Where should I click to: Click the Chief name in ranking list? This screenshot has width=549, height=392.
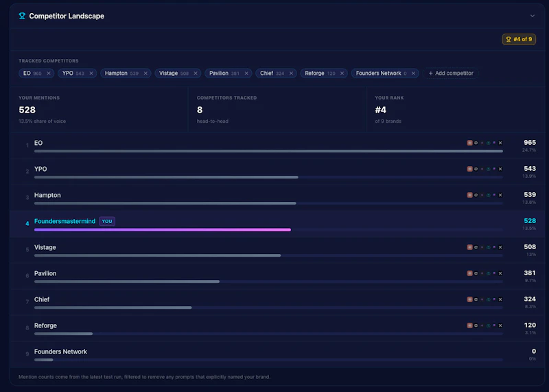[x=42, y=299]
